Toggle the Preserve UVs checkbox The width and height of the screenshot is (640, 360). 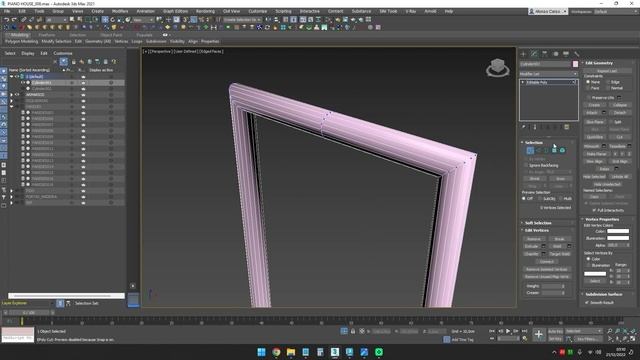(589, 98)
